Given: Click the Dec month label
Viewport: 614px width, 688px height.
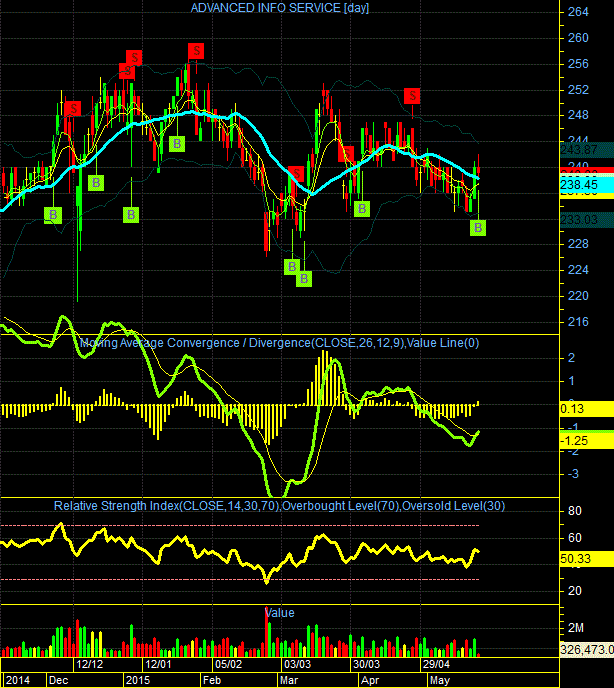Looking at the screenshot, I should pos(58,680).
